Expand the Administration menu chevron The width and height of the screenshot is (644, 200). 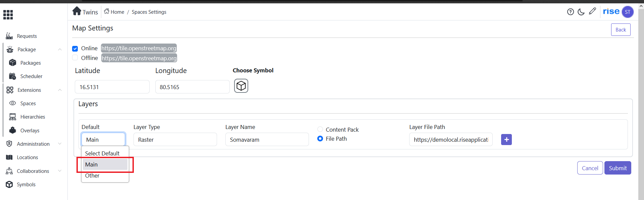[x=60, y=144]
